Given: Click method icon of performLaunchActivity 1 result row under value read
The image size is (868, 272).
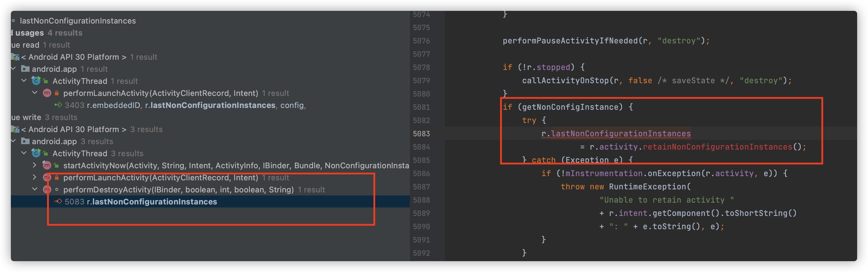Looking at the screenshot, I should (x=47, y=93).
